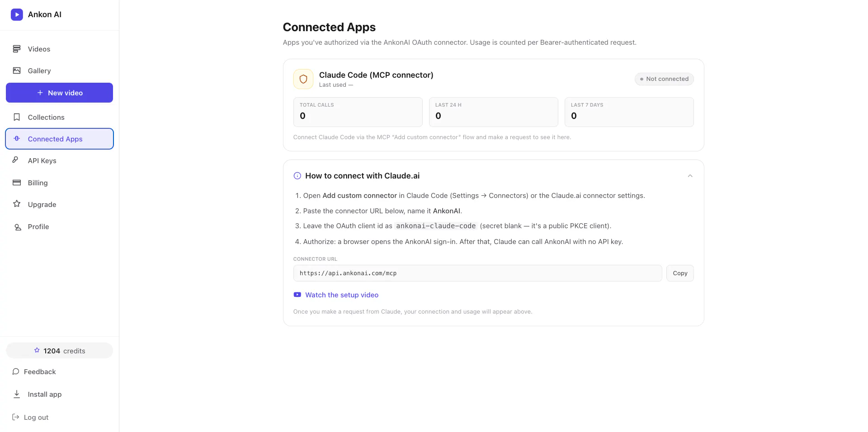
Task: Log out from the sidebar
Action: click(30, 417)
